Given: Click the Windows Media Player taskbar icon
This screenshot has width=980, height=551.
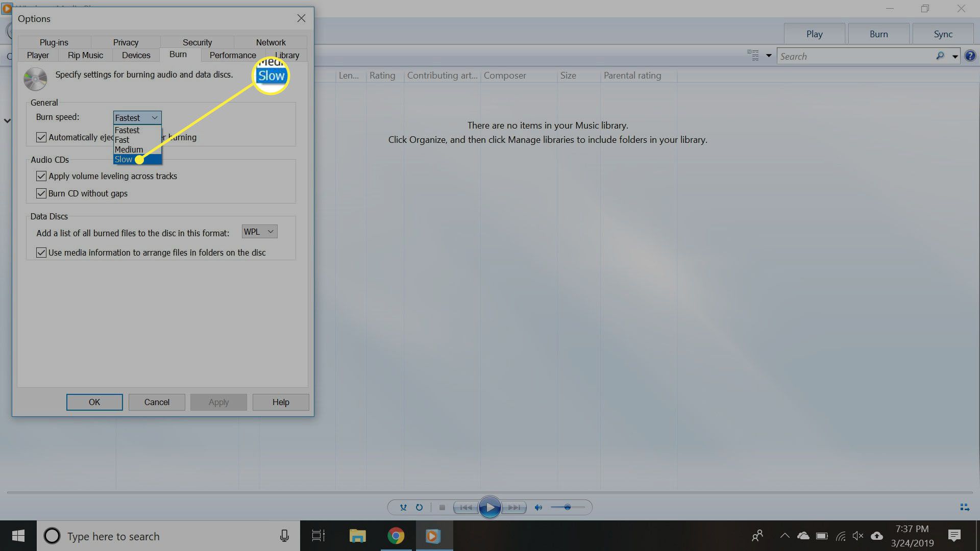Looking at the screenshot, I should pyautogui.click(x=432, y=536).
